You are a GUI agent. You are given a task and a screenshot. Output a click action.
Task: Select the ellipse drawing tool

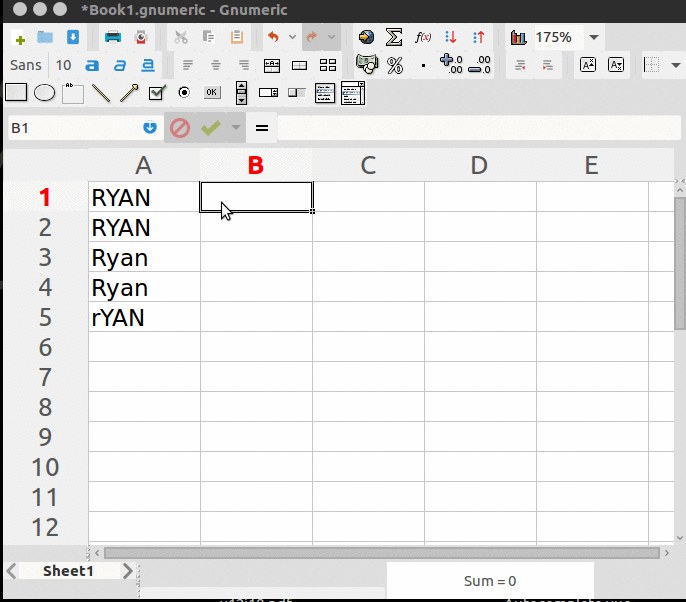(x=44, y=93)
